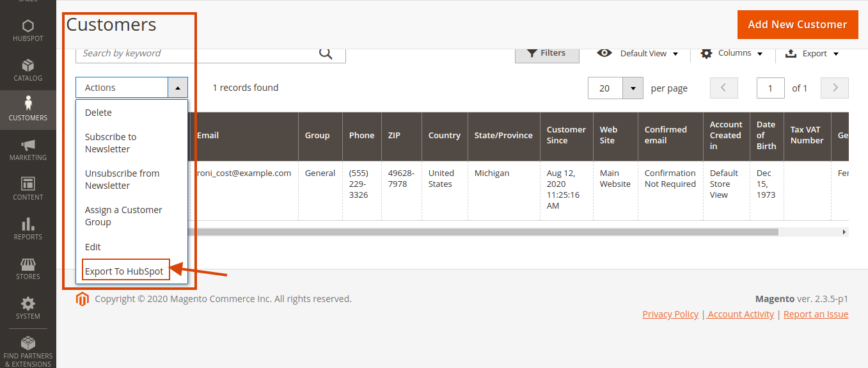Open the per page count dropdown arrow
868x368 pixels.
click(633, 88)
